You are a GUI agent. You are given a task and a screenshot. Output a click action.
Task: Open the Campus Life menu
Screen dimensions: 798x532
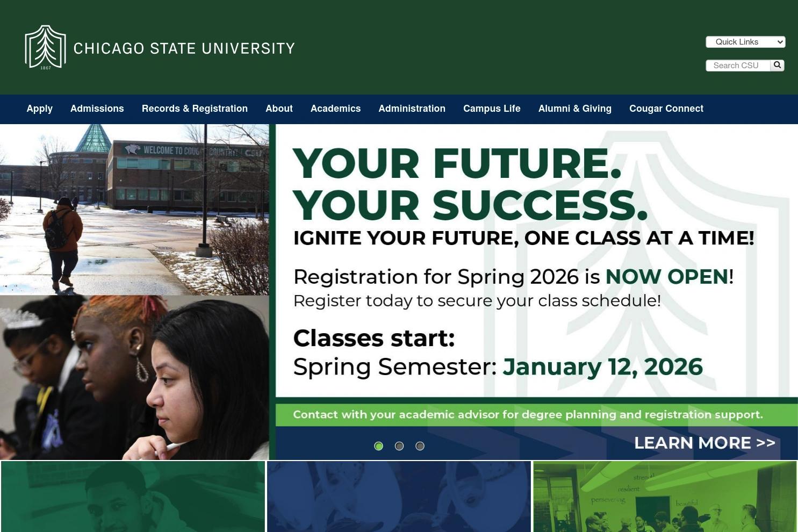(492, 109)
